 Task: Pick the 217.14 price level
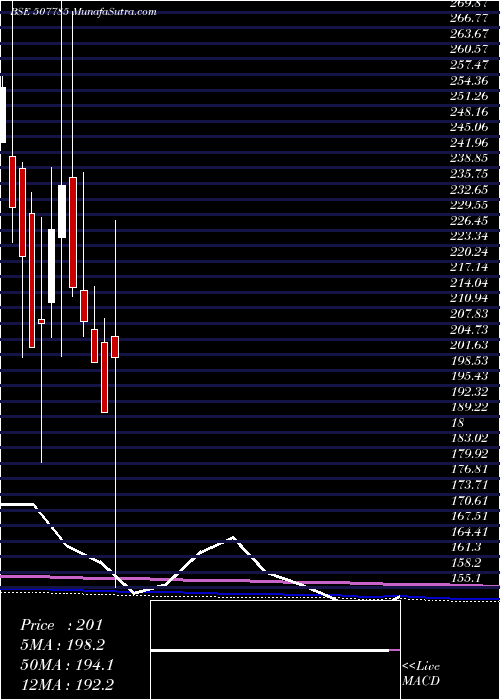(470, 267)
